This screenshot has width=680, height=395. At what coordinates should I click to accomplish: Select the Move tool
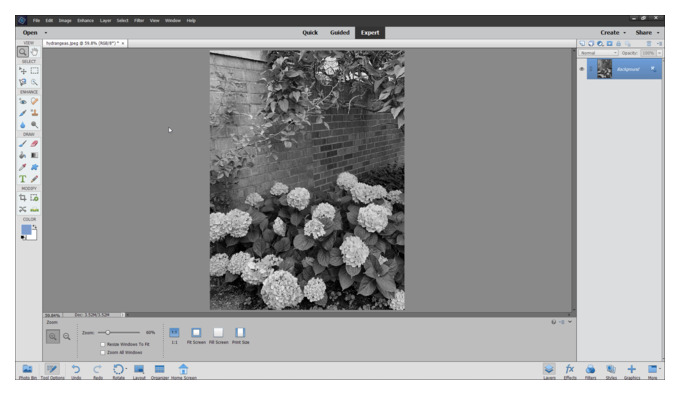pyautogui.click(x=23, y=71)
